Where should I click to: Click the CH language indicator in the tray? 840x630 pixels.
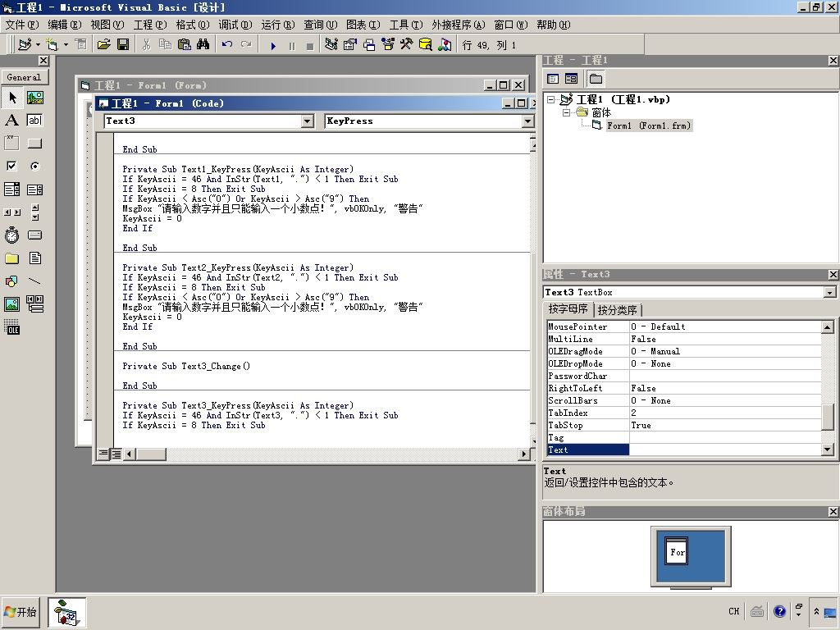tap(734, 611)
